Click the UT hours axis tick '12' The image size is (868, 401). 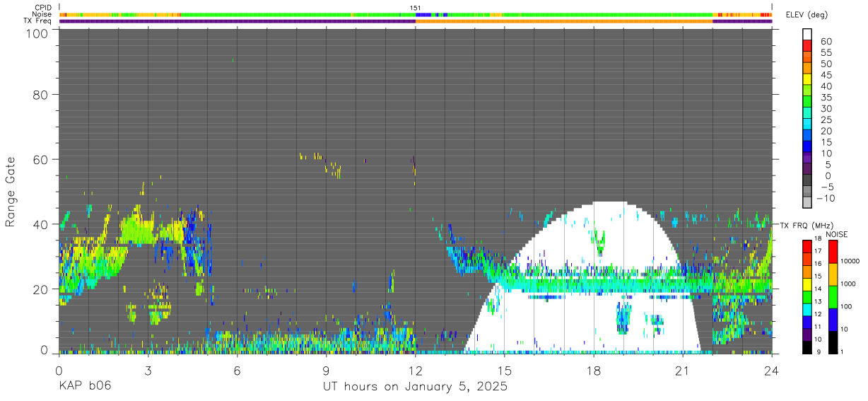tap(416, 370)
